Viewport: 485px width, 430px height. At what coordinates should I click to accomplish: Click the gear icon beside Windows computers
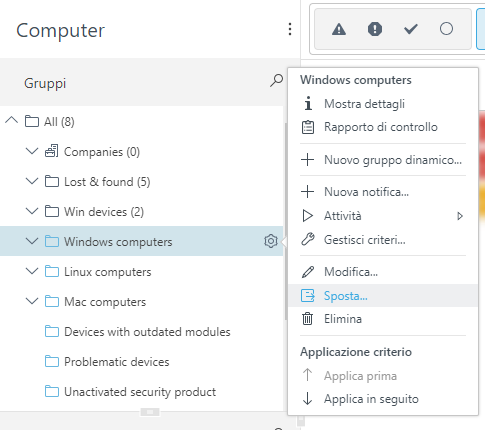(x=271, y=241)
